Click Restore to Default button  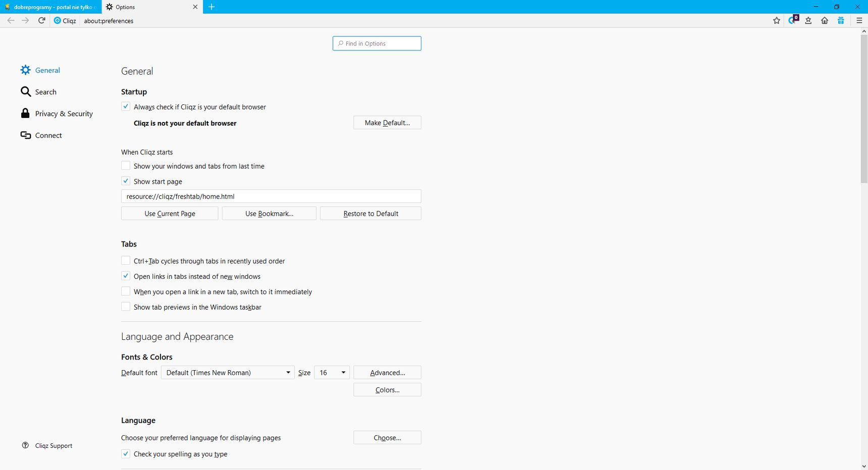370,213
